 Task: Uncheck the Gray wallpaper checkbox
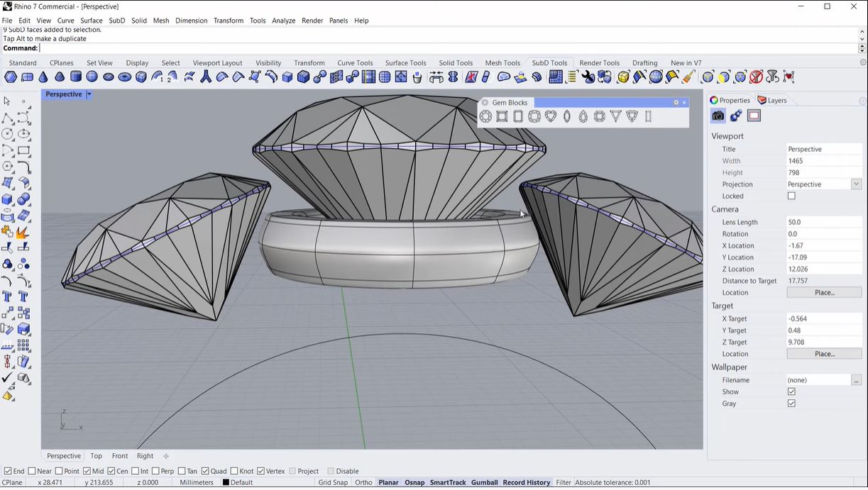[x=791, y=403]
